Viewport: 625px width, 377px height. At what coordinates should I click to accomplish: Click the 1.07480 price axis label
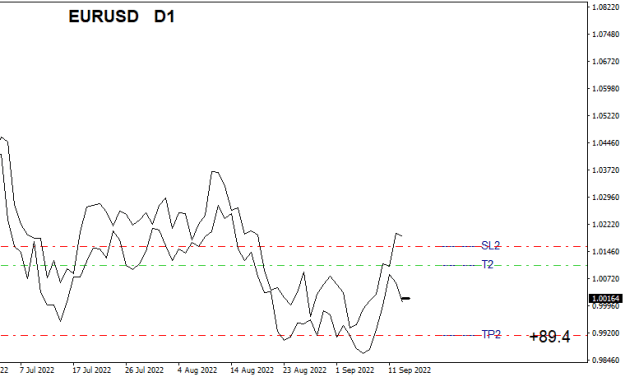[606, 34]
